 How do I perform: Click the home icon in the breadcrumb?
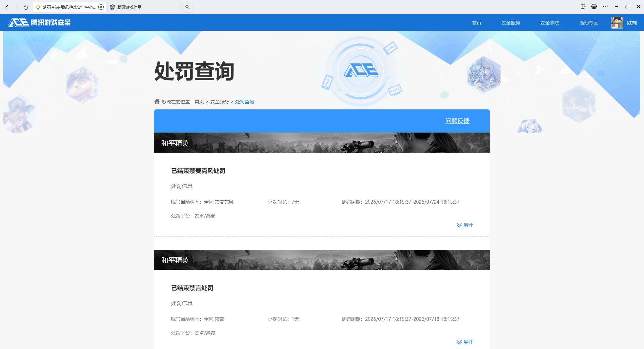coord(157,101)
